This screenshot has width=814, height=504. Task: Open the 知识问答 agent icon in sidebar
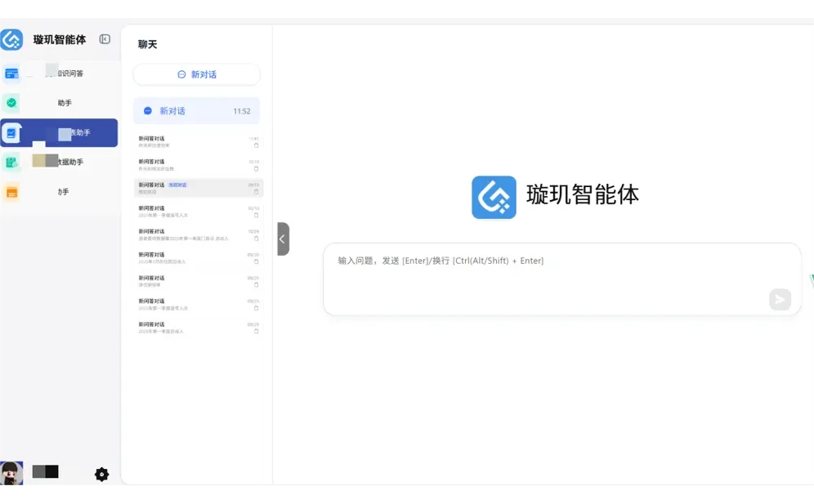(11, 73)
